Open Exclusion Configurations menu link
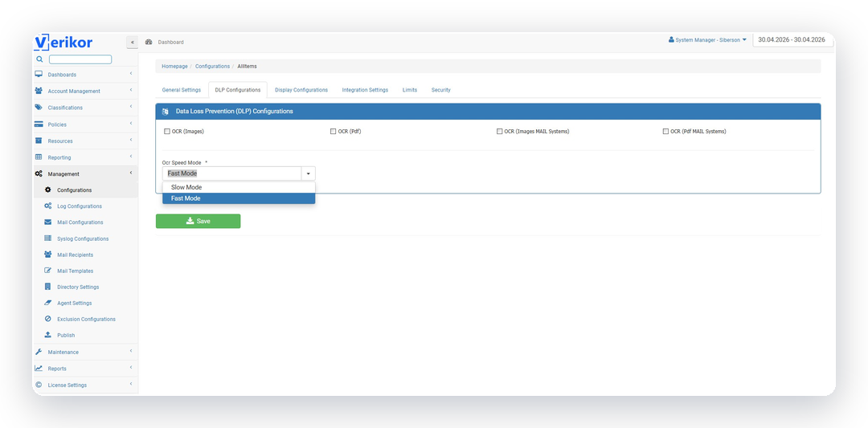This screenshot has width=868, height=428. (86, 319)
